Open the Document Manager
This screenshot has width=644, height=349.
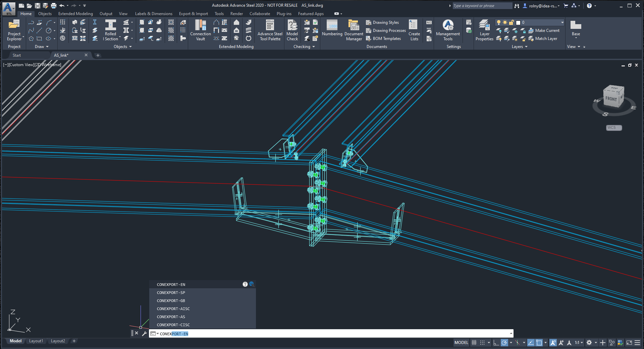[x=354, y=30]
